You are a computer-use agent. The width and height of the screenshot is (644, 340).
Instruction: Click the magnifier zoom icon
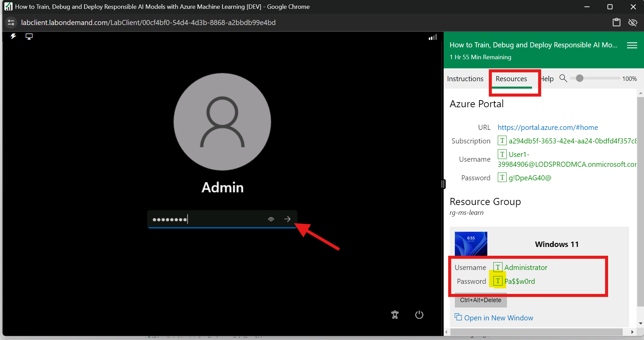coord(563,78)
